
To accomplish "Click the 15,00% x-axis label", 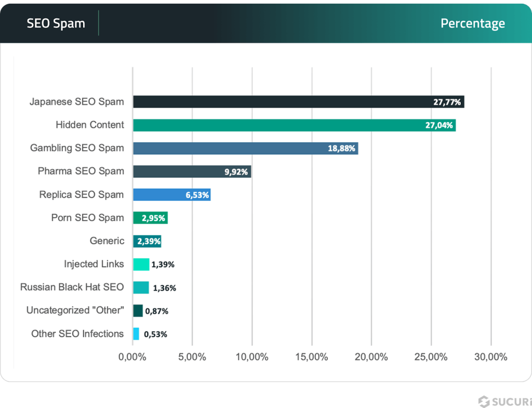I will 312,357.
